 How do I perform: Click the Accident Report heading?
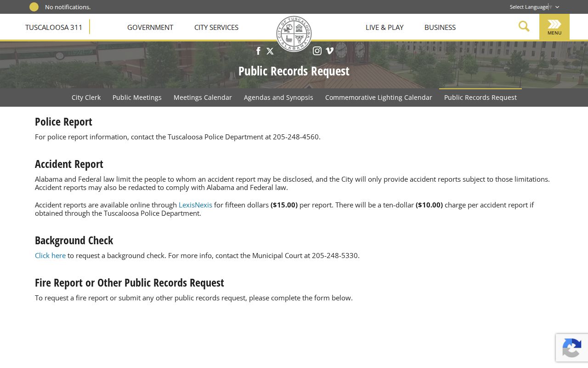click(69, 164)
